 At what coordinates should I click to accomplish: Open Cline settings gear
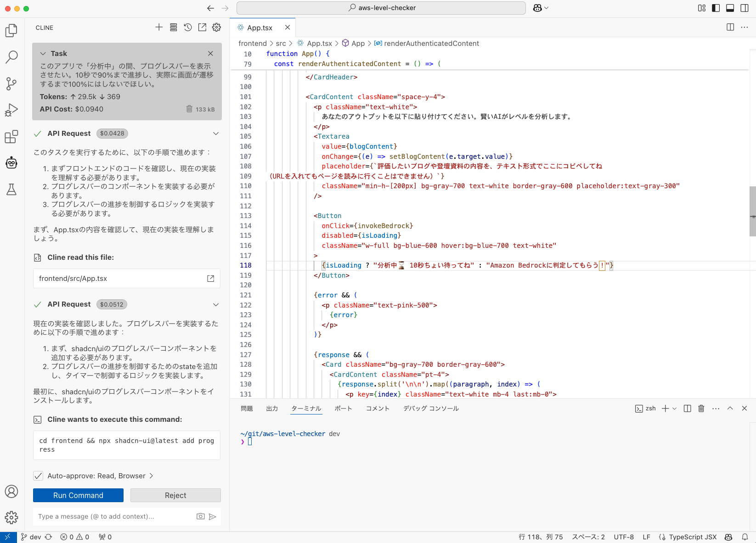(x=216, y=28)
